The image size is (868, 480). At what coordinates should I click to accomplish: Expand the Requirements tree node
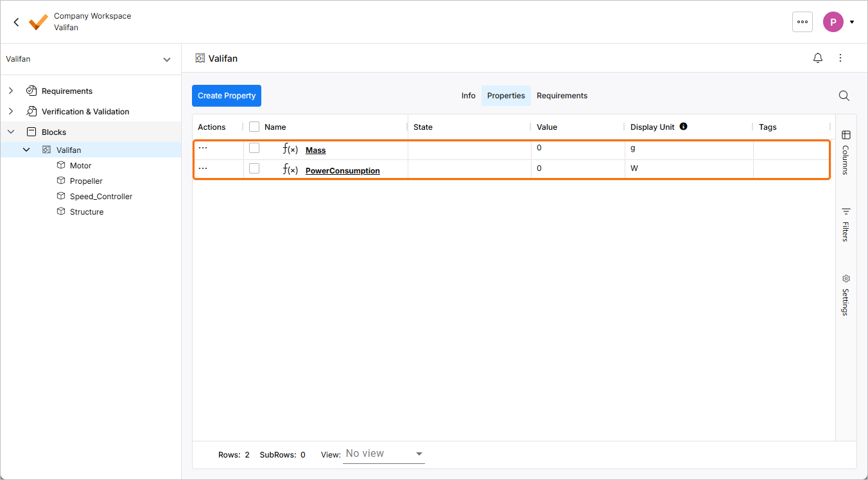[11, 91]
